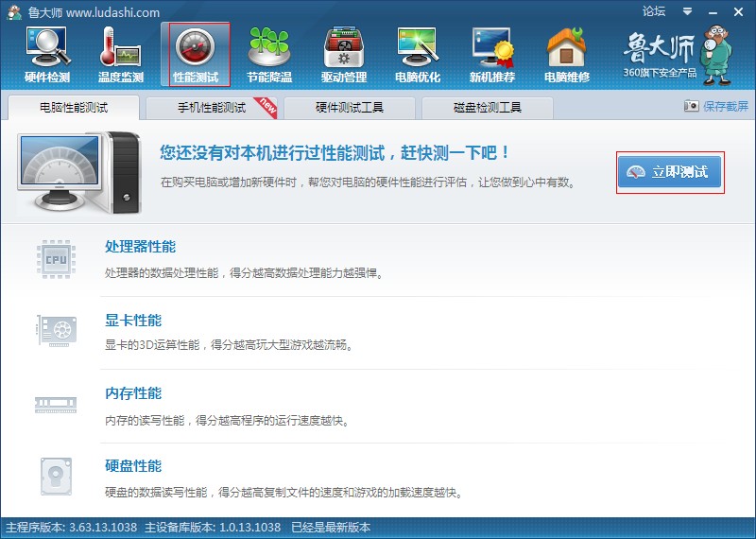756x539 pixels.
Task: Open the title bar dropdown menu arrow
Action: tap(688, 11)
